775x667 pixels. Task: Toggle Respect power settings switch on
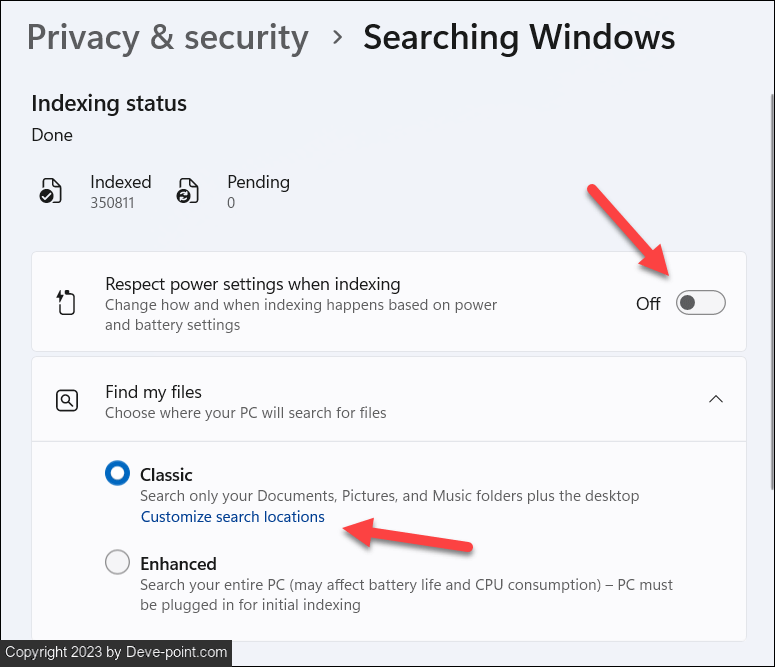point(700,303)
